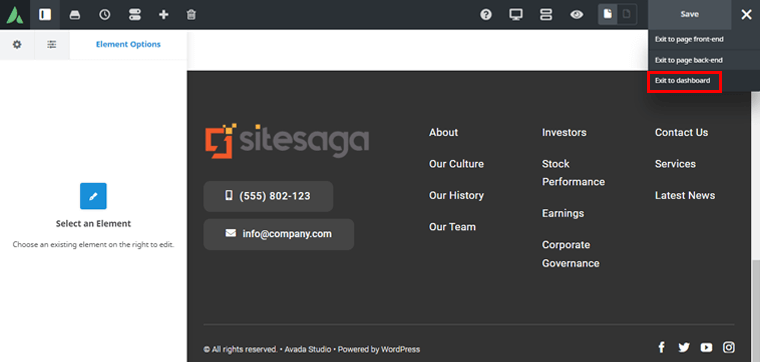Open the preferences toggles icon in toolbar
760x362 pixels.
(134, 15)
